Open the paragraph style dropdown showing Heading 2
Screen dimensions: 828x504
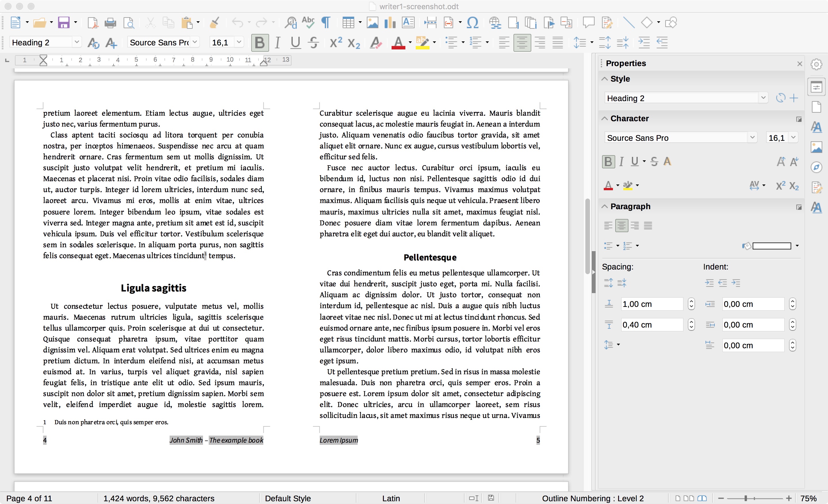77,42
